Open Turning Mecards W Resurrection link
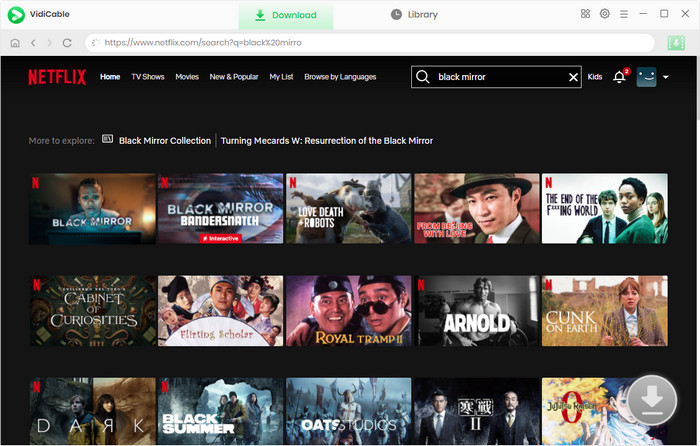This screenshot has width=700, height=446. [x=327, y=141]
